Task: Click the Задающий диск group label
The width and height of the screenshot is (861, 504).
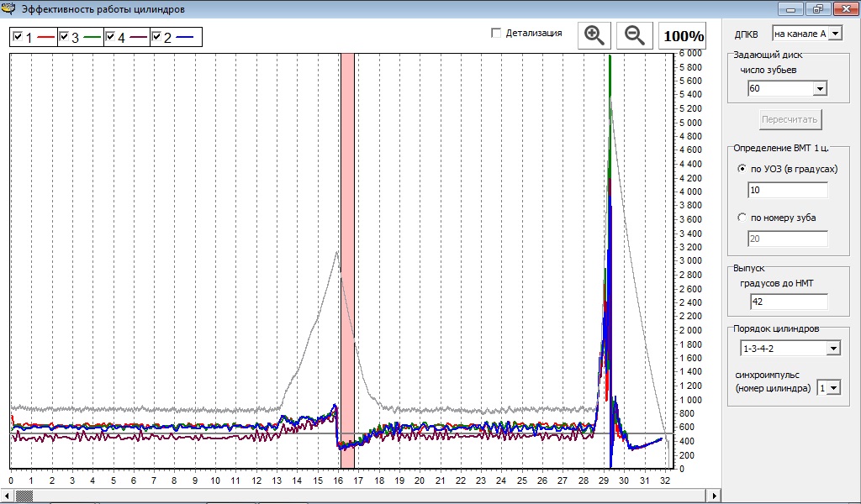Action: [x=768, y=55]
